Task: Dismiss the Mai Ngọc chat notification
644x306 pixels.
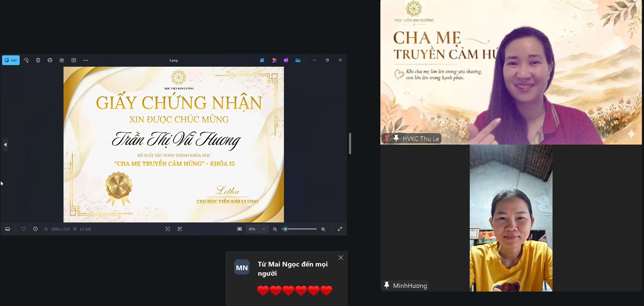Action: [x=341, y=258]
